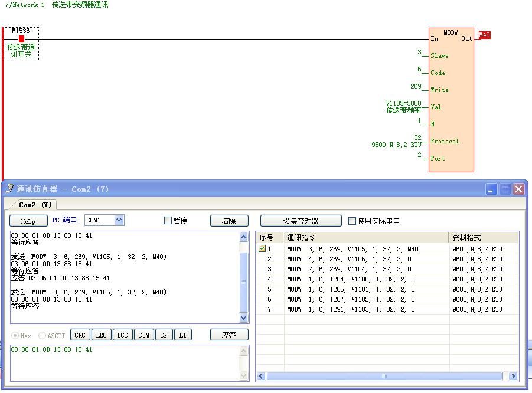Enable the 暂停 (pause) checkbox

(x=168, y=221)
